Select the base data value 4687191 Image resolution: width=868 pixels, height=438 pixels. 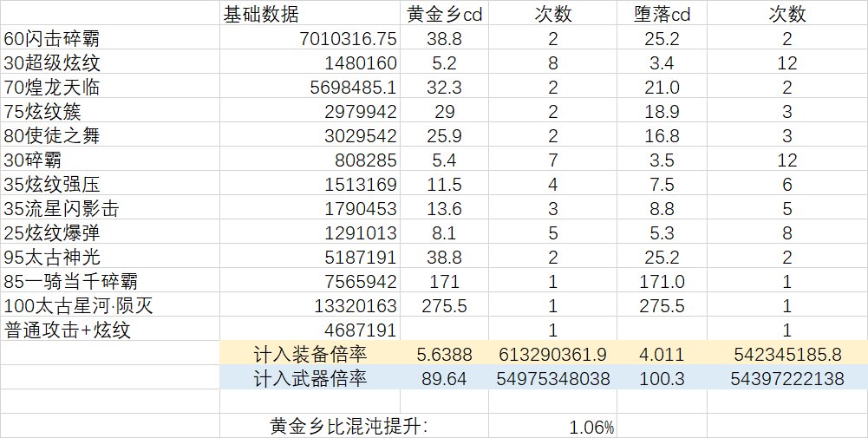(x=310, y=330)
